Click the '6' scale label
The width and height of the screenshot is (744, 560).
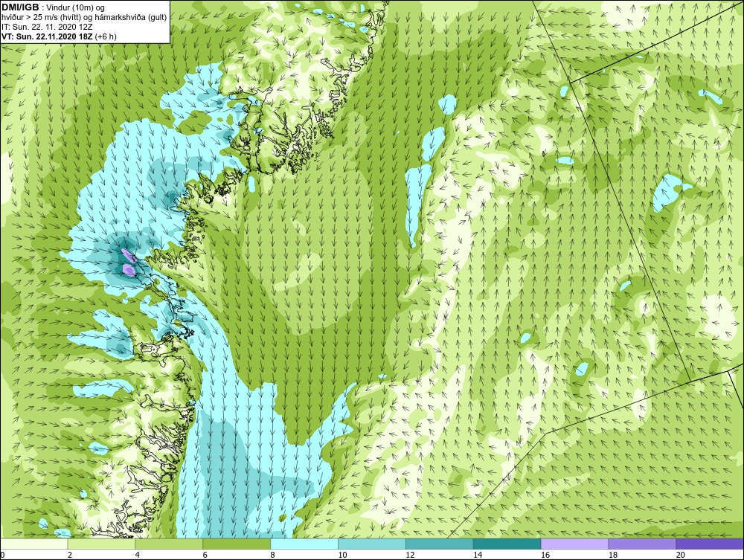(x=205, y=555)
